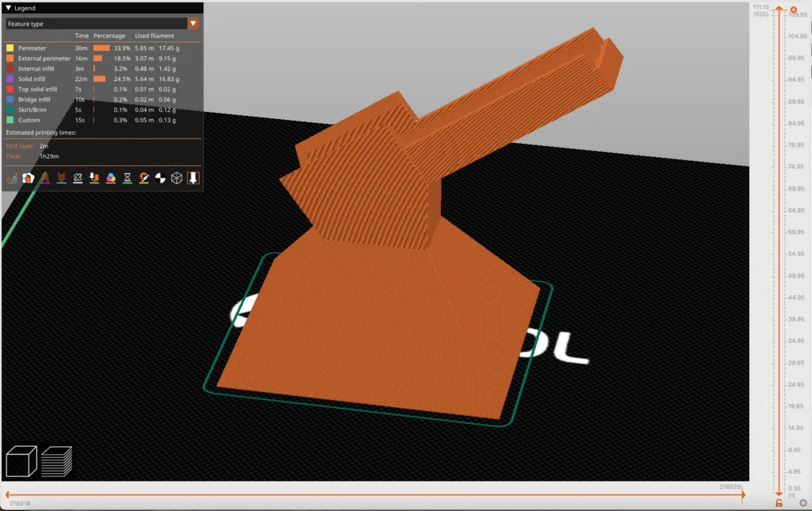Click the Estimated printing times label
Viewport: 812px width, 511px height.
tap(41, 133)
